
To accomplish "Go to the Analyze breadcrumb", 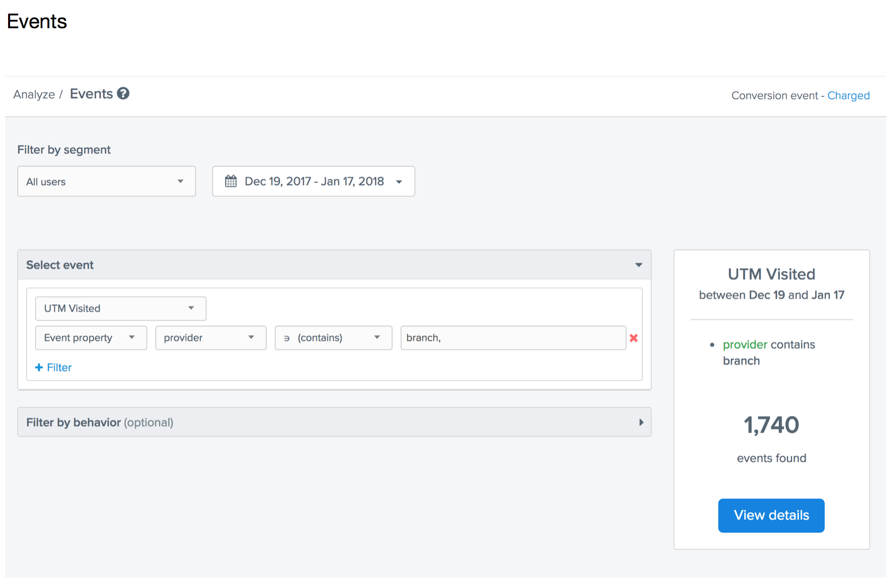I will pyautogui.click(x=34, y=94).
